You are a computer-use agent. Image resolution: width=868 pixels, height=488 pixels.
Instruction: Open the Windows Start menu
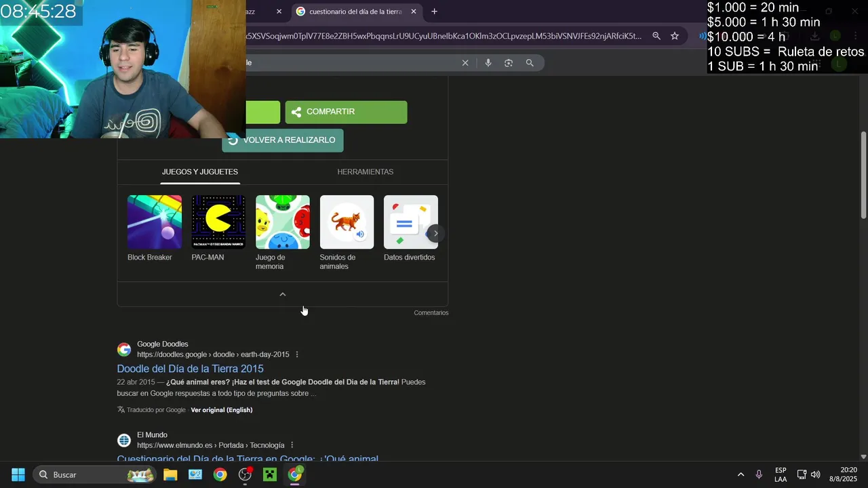(18, 474)
